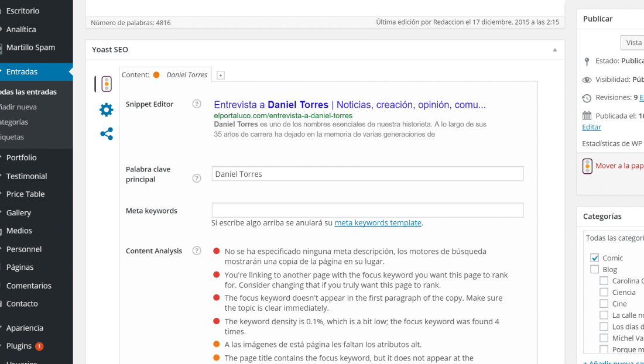Add another keyword tab with the plus button

(x=221, y=75)
